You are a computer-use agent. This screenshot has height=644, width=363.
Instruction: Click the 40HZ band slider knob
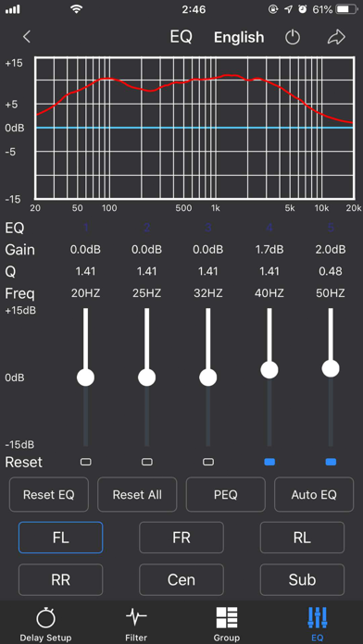click(269, 369)
